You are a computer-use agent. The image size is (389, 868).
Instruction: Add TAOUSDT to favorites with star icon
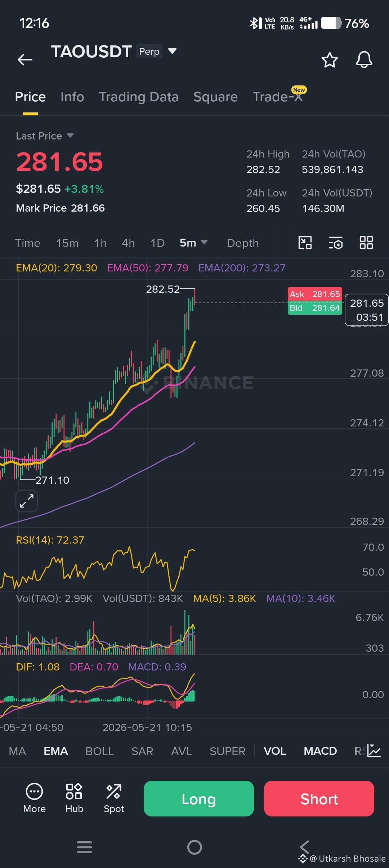coord(329,60)
